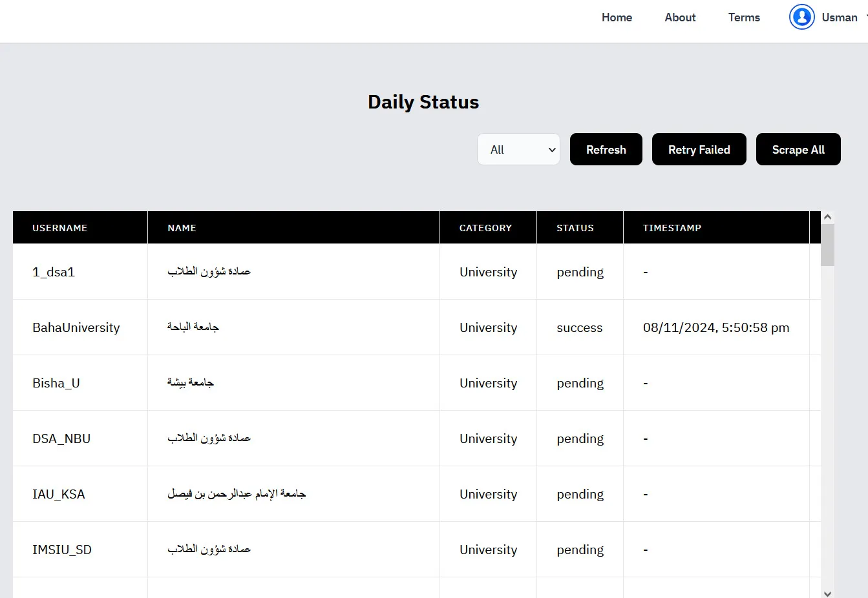Click University category in DSA_NBU row
The image size is (868, 598).
[488, 438]
